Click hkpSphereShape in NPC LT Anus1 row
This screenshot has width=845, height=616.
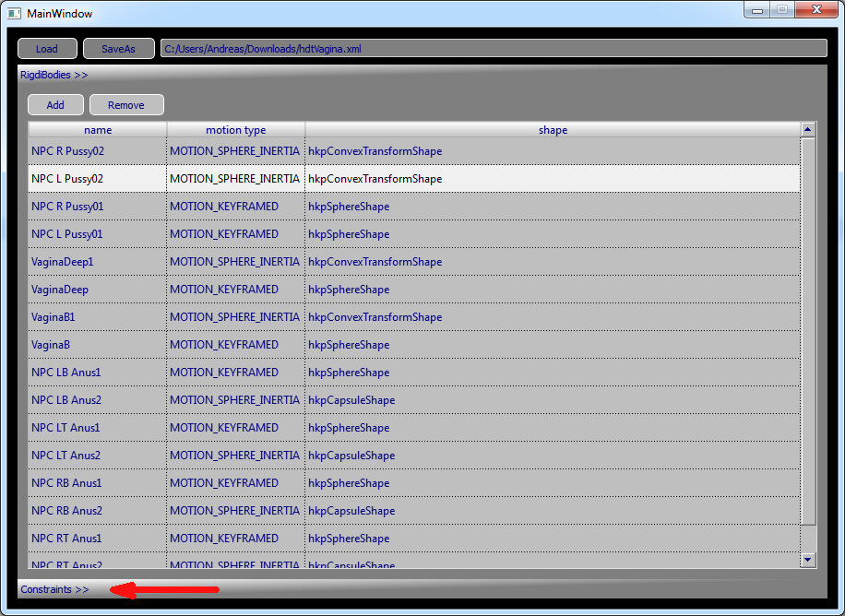(349, 428)
